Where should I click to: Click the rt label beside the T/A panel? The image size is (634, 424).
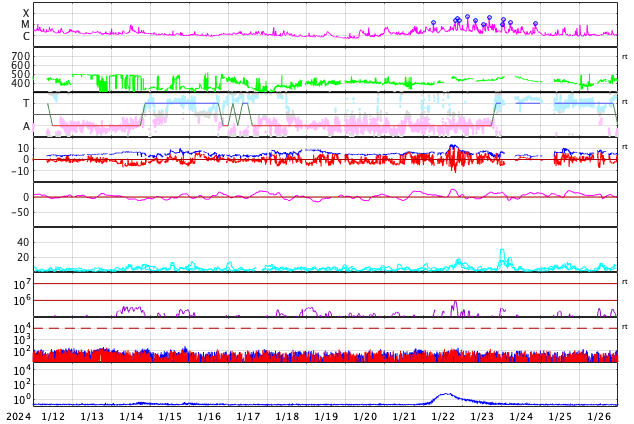[x=625, y=101]
